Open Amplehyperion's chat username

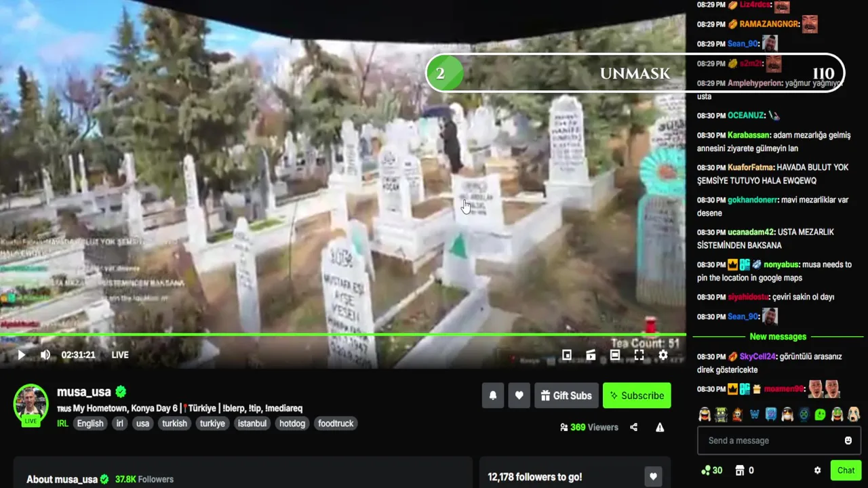point(754,83)
